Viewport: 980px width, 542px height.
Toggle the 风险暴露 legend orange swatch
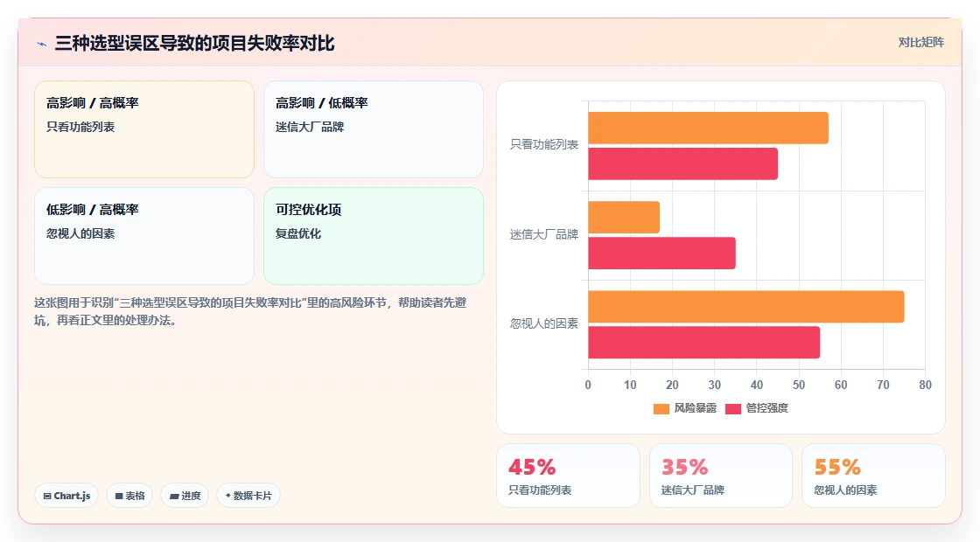click(x=661, y=409)
